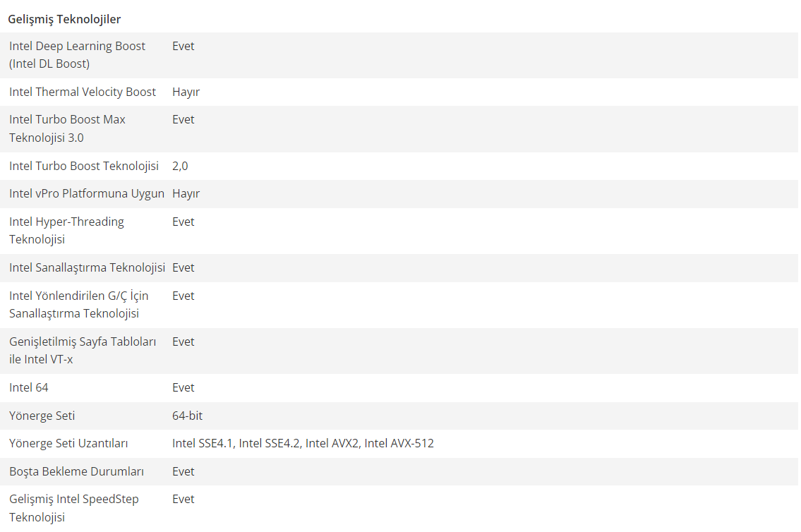
Task: Click the Intel Hyper-Threading Teknolojisi label
Action: pos(66,230)
